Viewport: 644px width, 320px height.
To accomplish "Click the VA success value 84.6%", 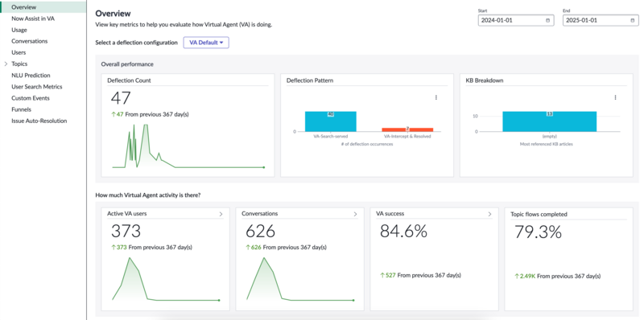I will click(403, 232).
